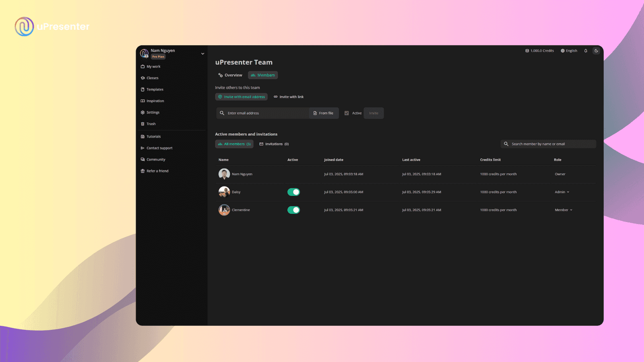Click Clementine's last active 09:05:21 AM
Image resolution: width=644 pixels, height=362 pixels.
(x=421, y=210)
